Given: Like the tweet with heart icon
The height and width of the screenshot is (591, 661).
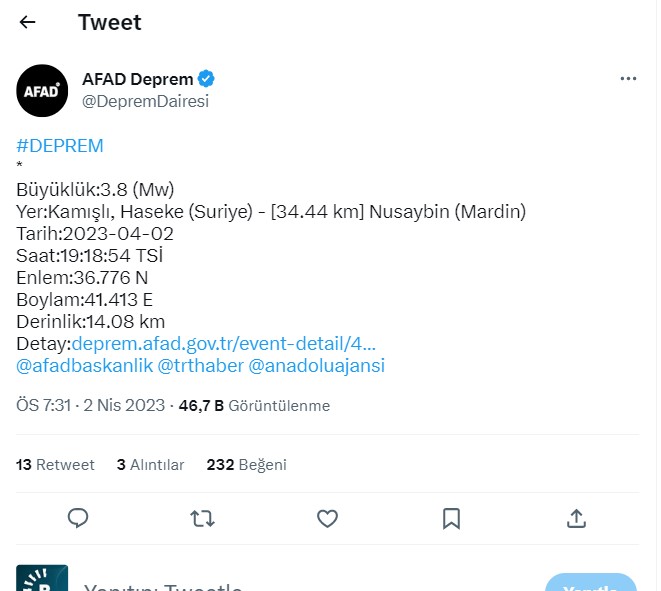Looking at the screenshot, I should coord(327,518).
